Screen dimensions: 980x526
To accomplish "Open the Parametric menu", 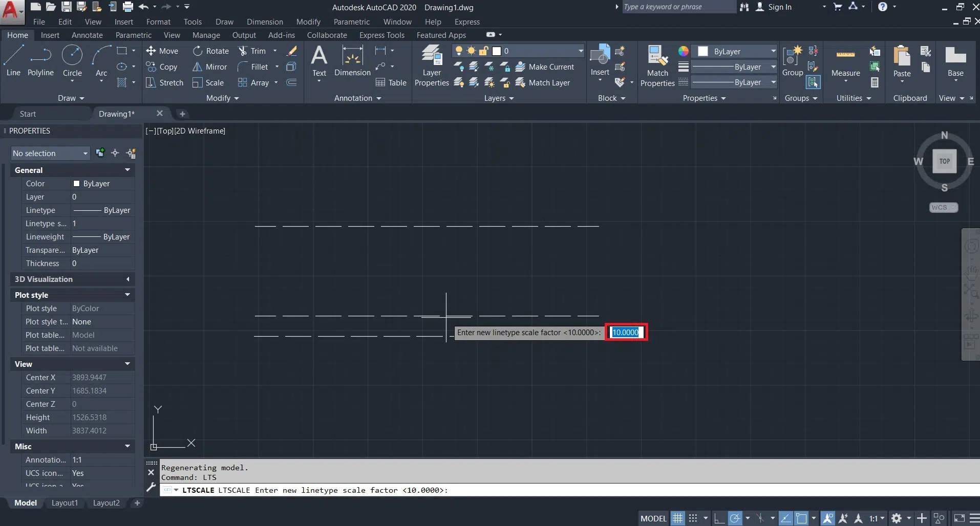I will tap(351, 22).
